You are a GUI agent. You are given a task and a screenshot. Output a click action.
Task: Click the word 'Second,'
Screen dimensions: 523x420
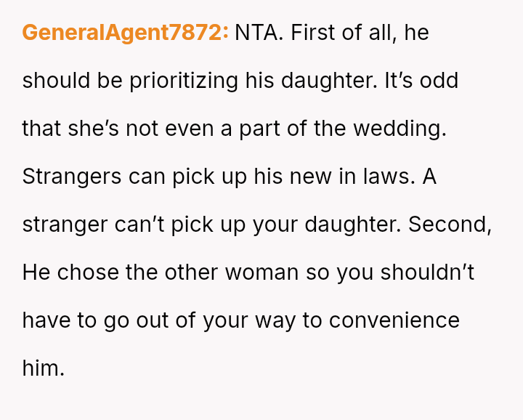coord(450,225)
